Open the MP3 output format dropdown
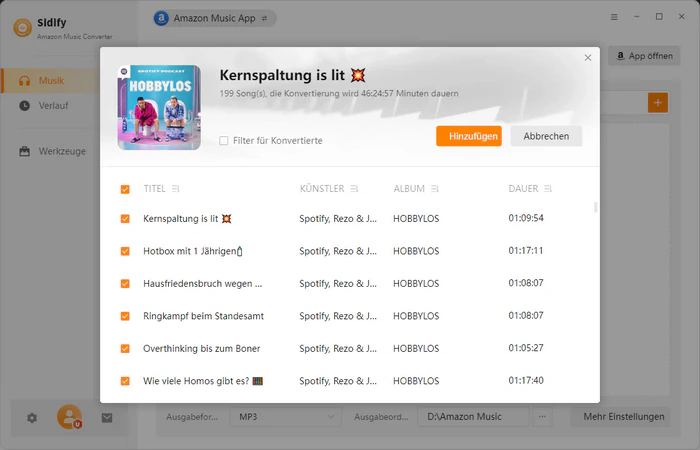Image resolution: width=700 pixels, height=450 pixels. (285, 417)
